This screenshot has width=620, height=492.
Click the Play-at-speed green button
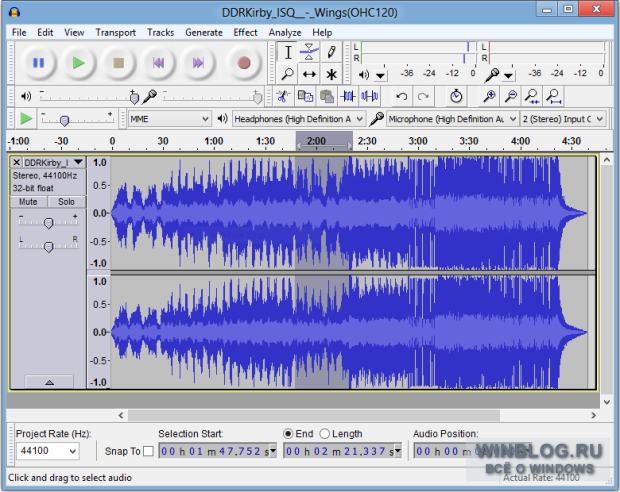[26, 118]
